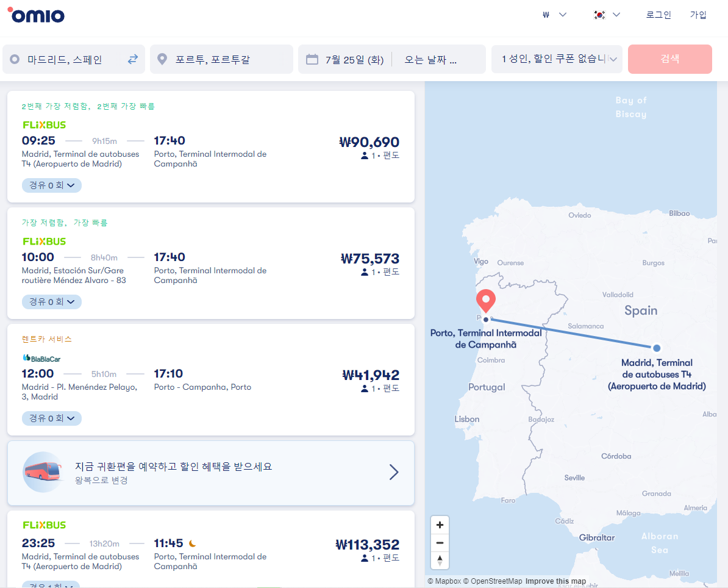Open the Mapbox attribution link
The image size is (728, 588).
point(444,581)
